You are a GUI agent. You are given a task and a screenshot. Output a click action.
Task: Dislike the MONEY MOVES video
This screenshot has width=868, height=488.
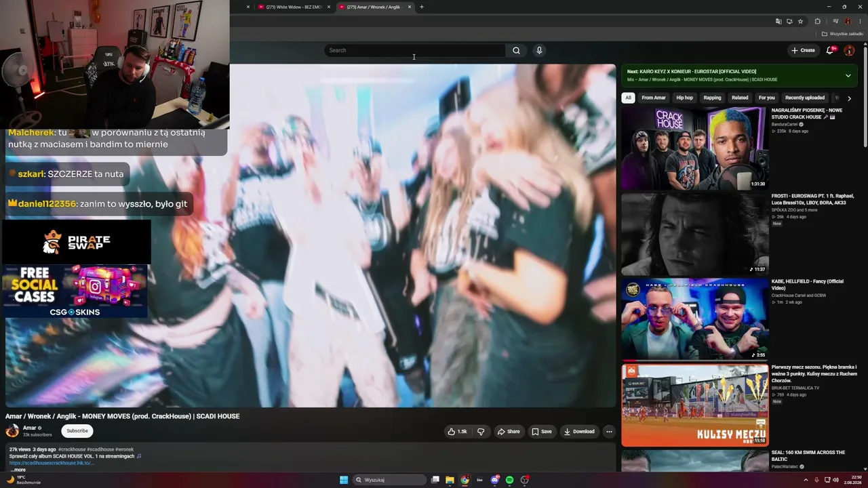click(481, 432)
